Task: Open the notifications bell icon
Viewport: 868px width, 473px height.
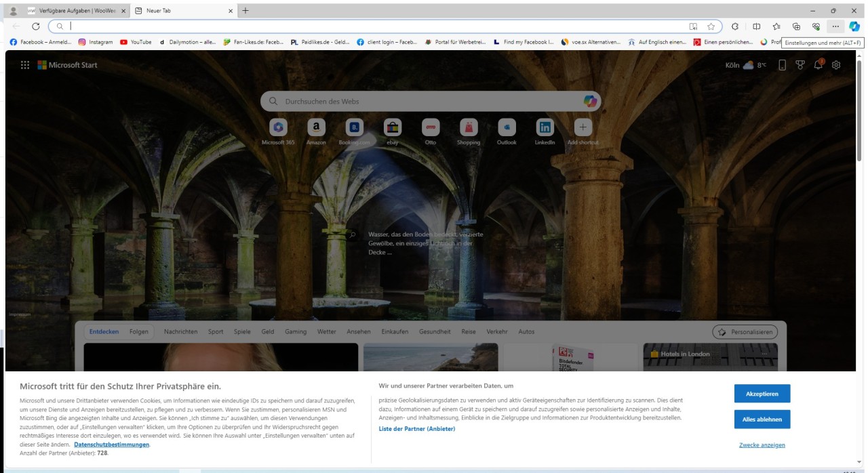Action: click(818, 65)
